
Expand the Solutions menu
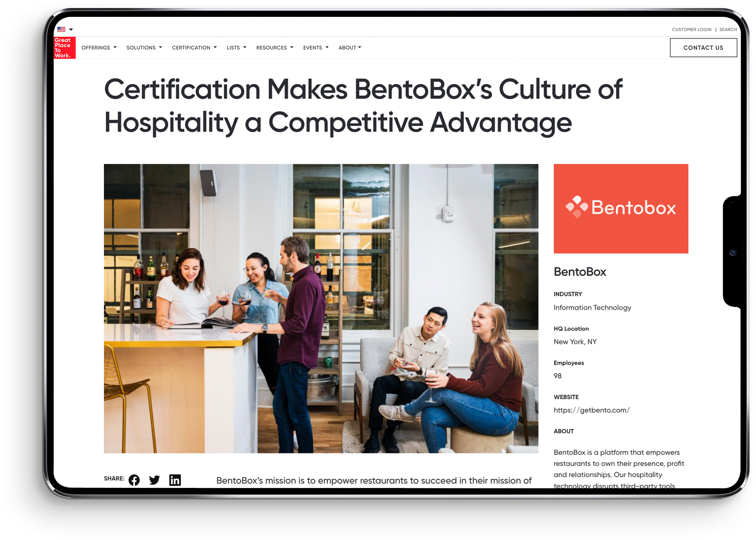coord(144,48)
